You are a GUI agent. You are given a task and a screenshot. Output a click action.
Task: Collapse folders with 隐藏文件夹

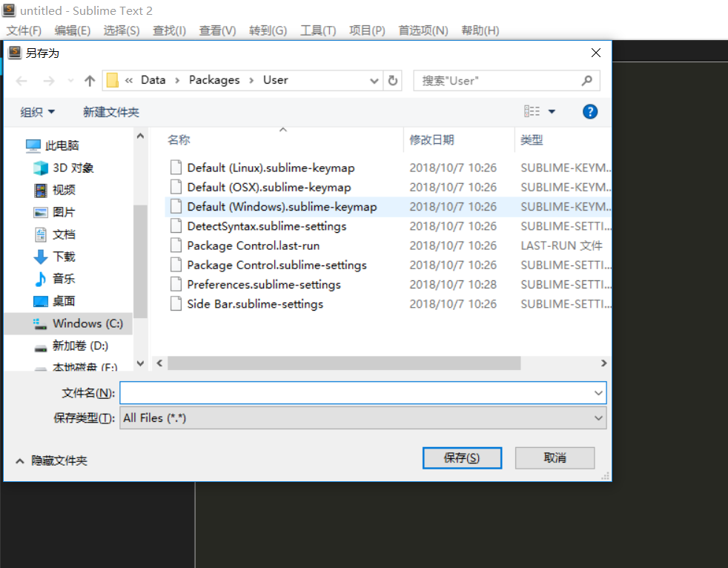[51, 460]
